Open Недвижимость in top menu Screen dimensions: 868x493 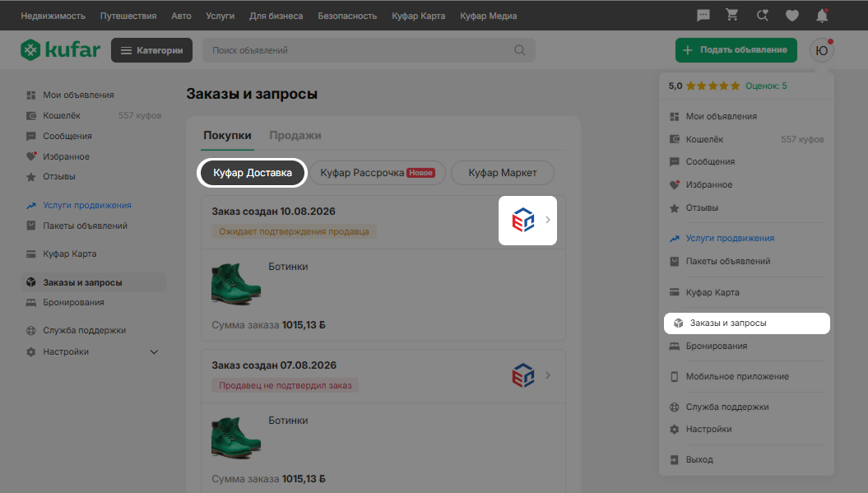(x=53, y=16)
